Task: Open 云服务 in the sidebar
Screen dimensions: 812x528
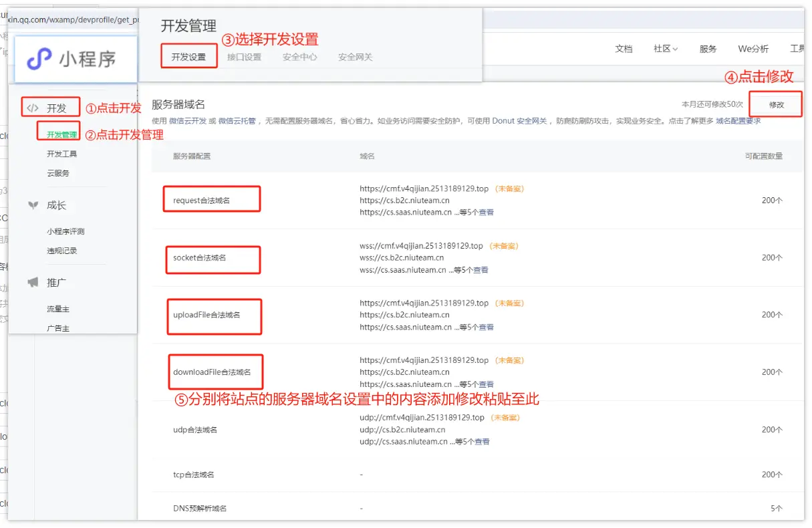Action: click(57, 173)
